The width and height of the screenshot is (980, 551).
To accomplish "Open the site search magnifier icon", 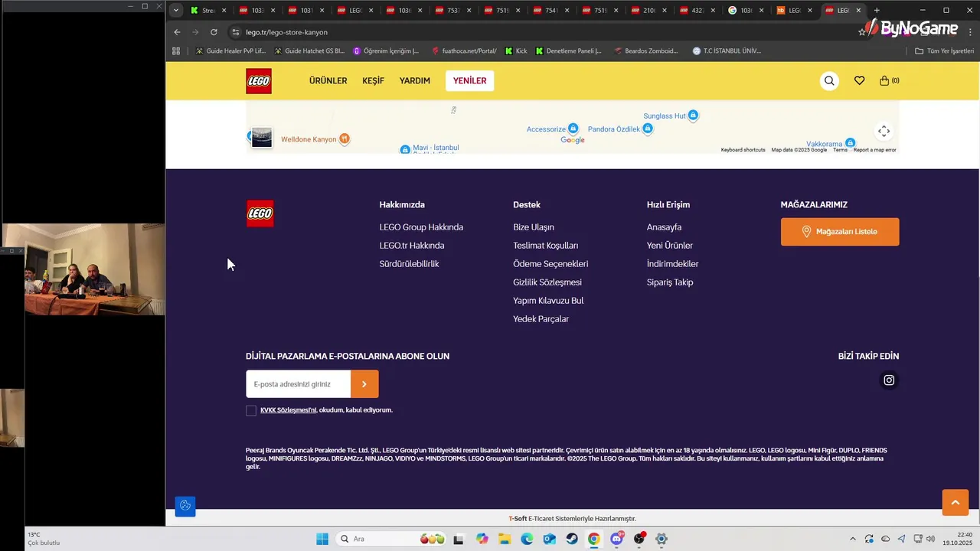I will click(829, 80).
